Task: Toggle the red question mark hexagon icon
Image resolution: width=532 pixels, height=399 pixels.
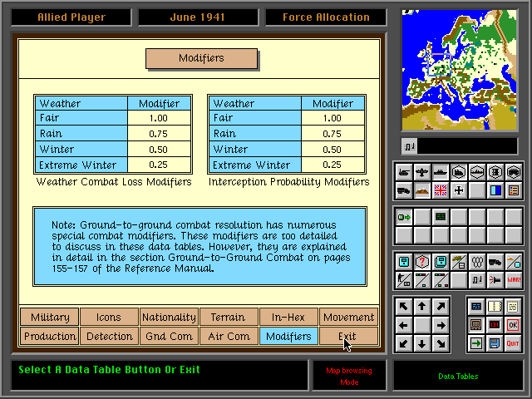Action: point(421,262)
